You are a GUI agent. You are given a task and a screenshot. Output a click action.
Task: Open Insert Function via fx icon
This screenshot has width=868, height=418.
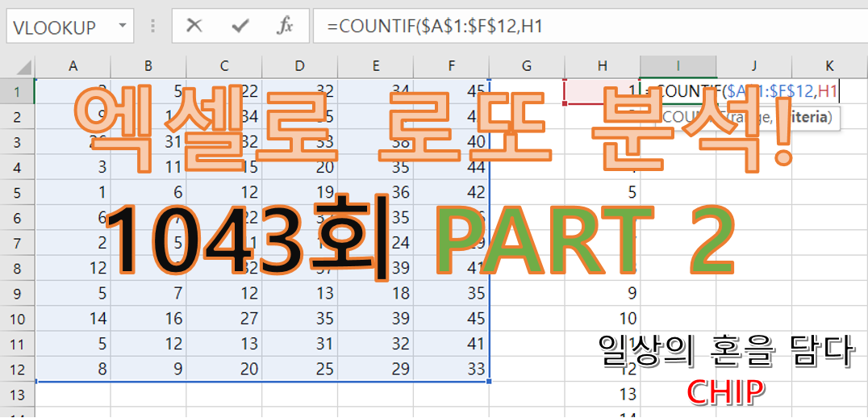tap(285, 26)
